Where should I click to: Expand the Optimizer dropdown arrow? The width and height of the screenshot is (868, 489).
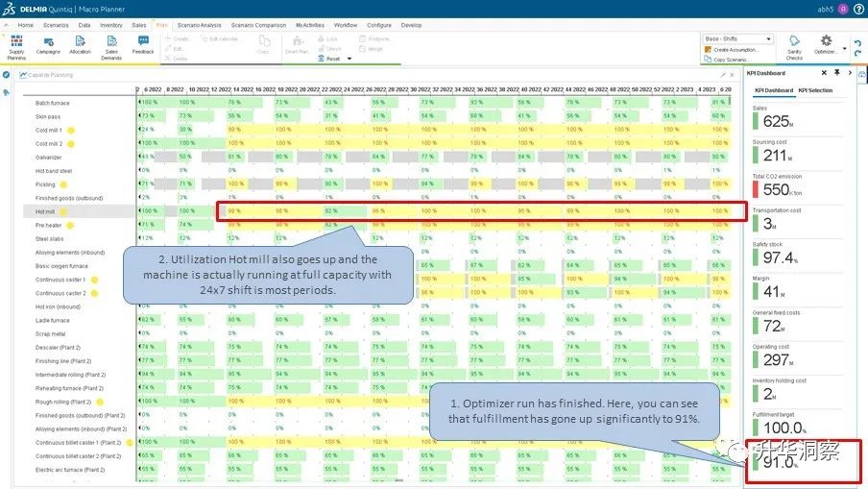click(844, 48)
